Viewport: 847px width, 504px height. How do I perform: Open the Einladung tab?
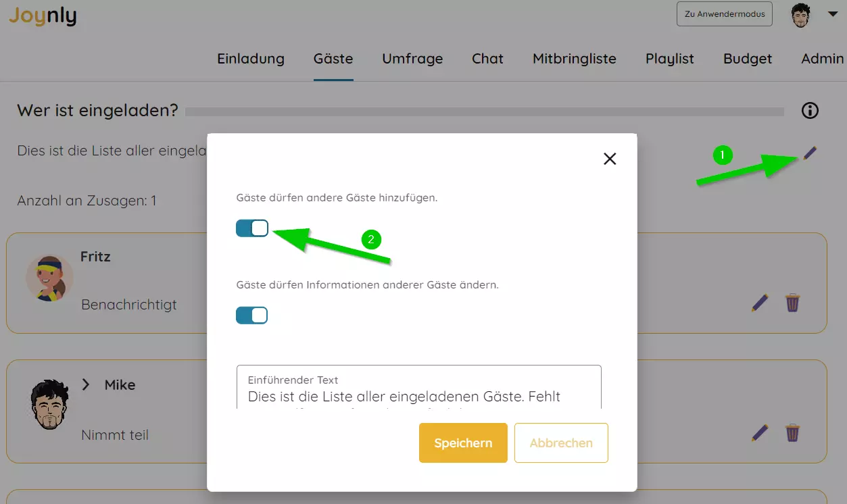click(251, 59)
